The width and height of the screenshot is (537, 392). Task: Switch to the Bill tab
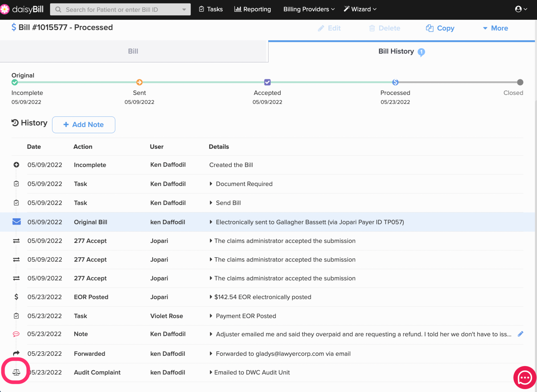[x=133, y=51]
